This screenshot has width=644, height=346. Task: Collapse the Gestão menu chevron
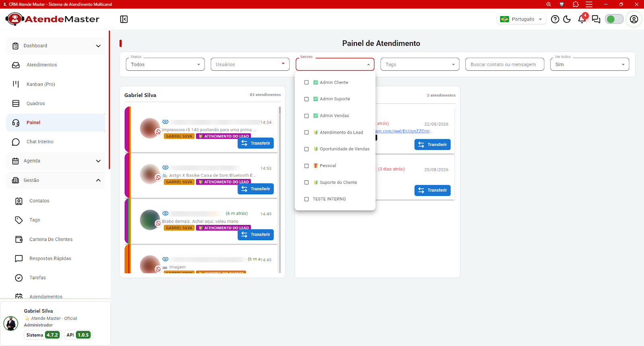coord(98,180)
